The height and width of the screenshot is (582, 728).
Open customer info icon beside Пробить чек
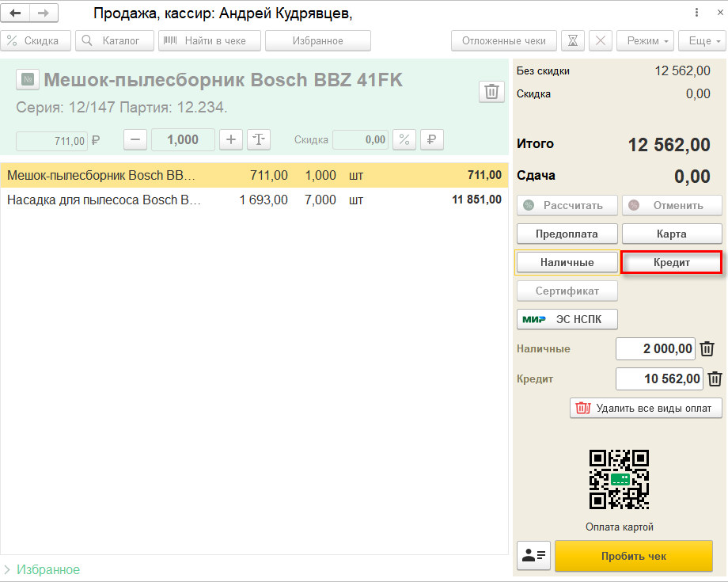[x=533, y=556]
